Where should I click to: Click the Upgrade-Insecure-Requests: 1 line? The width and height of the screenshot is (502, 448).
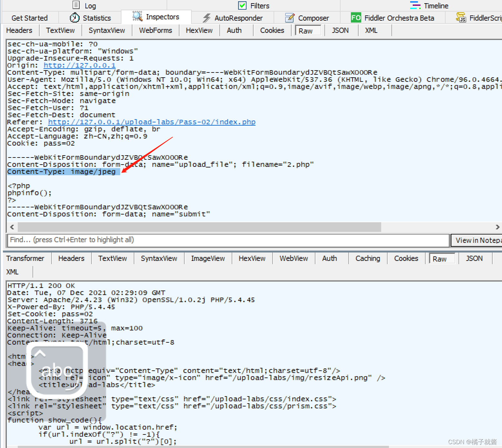[x=70, y=58]
